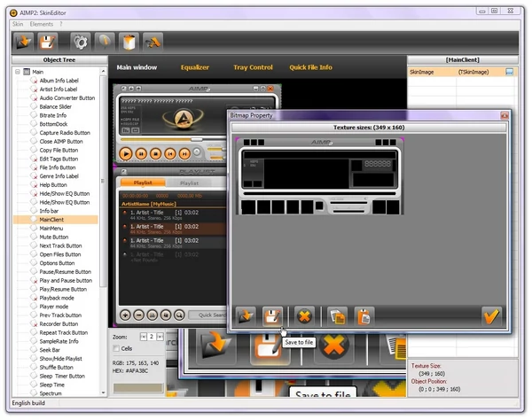
Task: Click the Object Tree panel header
Action: pos(59,60)
